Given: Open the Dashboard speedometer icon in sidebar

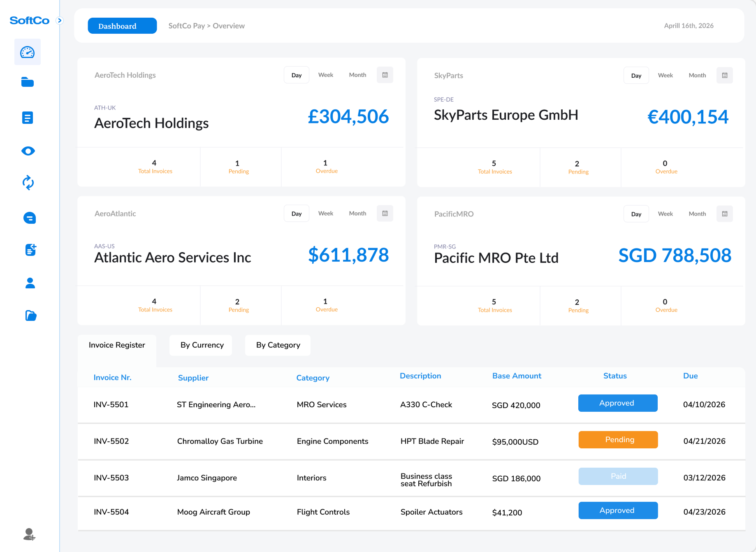Looking at the screenshot, I should (x=27, y=51).
